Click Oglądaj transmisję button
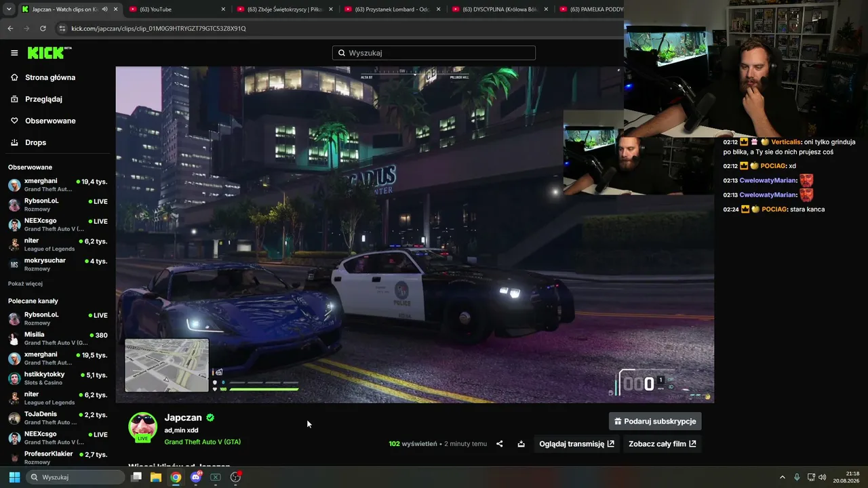Image resolution: width=868 pixels, height=488 pixels. [x=576, y=444]
